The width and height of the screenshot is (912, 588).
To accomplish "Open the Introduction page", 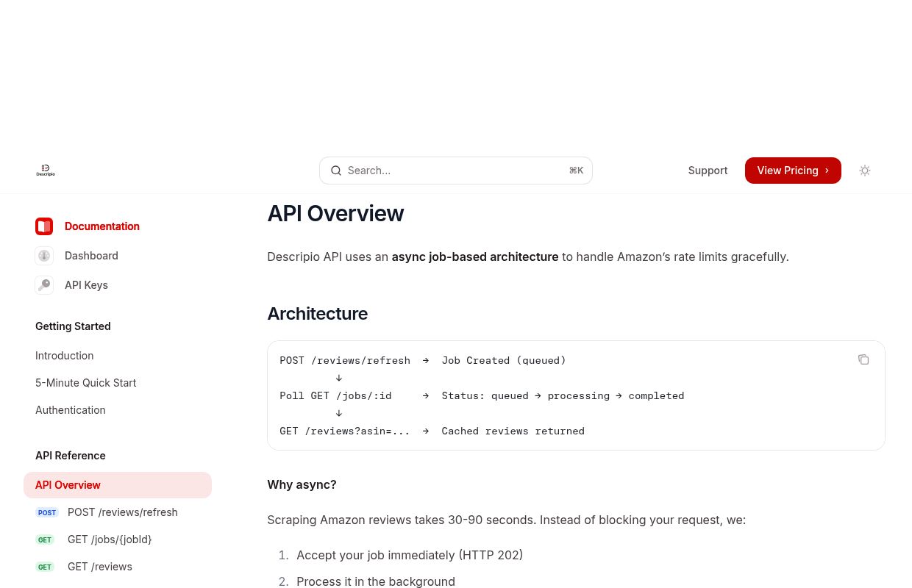I will pos(65,356).
